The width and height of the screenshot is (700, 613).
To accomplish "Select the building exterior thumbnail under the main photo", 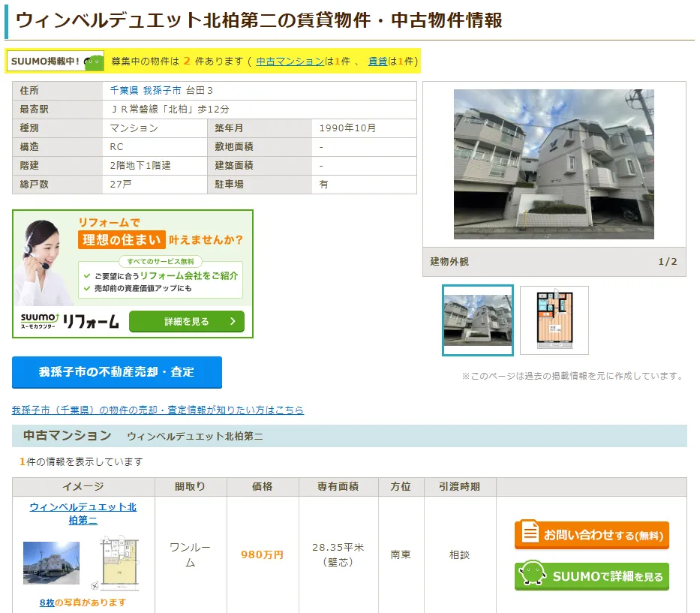I will point(478,320).
